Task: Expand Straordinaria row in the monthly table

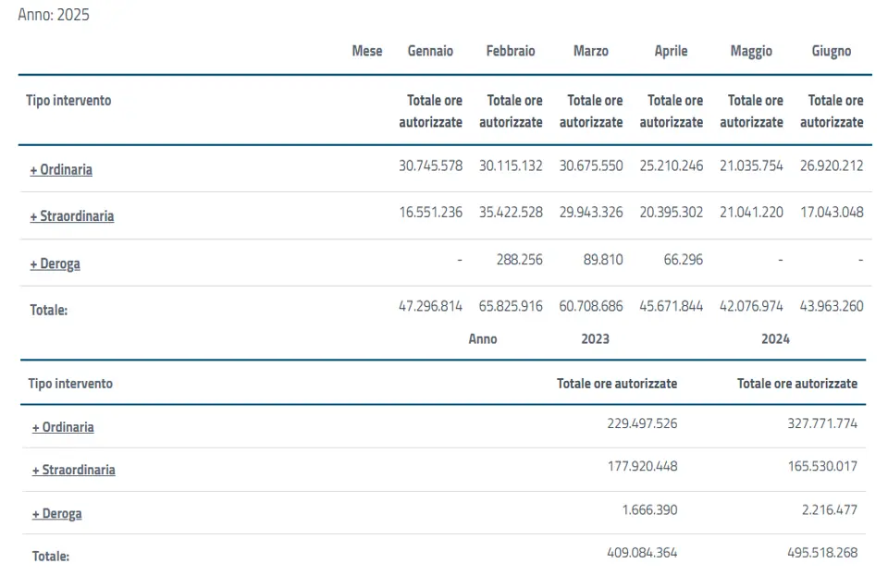Action: pyautogui.click(x=72, y=216)
